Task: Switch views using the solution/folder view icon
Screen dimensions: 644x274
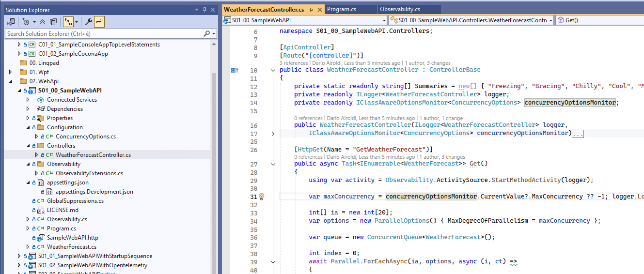Action: (x=11, y=22)
